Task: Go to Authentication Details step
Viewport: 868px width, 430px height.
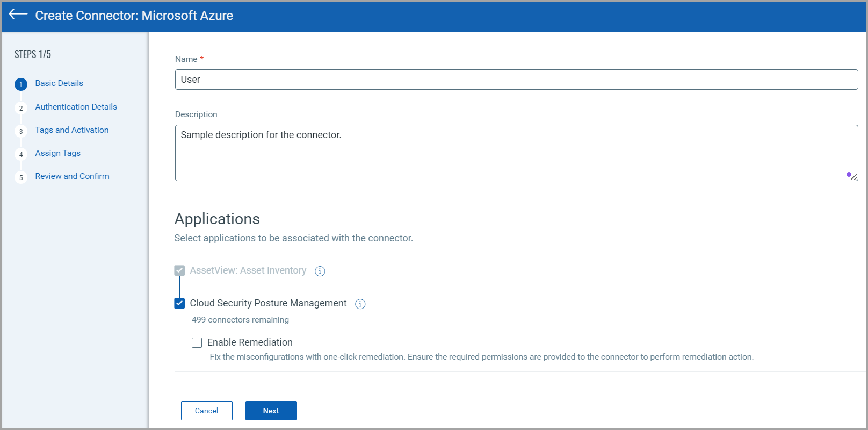Action: 76,107
